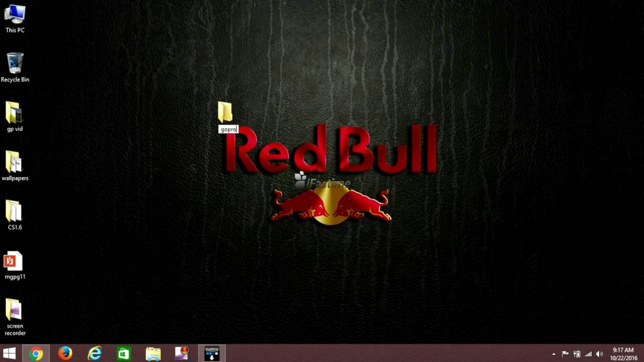The height and width of the screenshot is (362, 644).
Task: Open the screen recorder taskbar app
Action: click(x=182, y=353)
